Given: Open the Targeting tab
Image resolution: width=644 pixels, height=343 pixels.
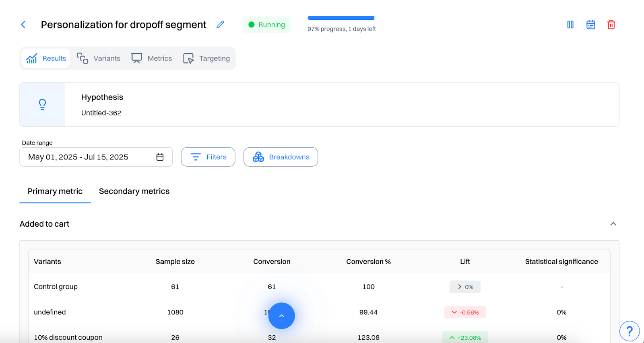Looking at the screenshot, I should point(206,58).
